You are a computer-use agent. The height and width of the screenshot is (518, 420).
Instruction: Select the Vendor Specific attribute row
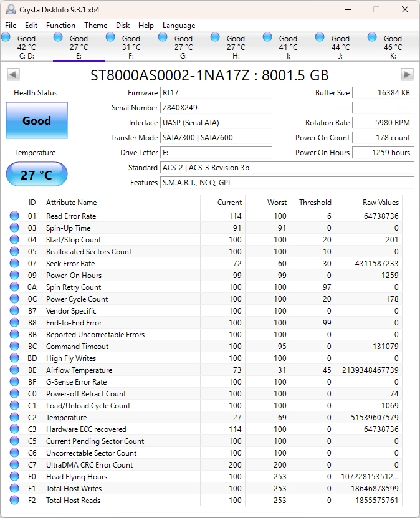(x=204, y=311)
